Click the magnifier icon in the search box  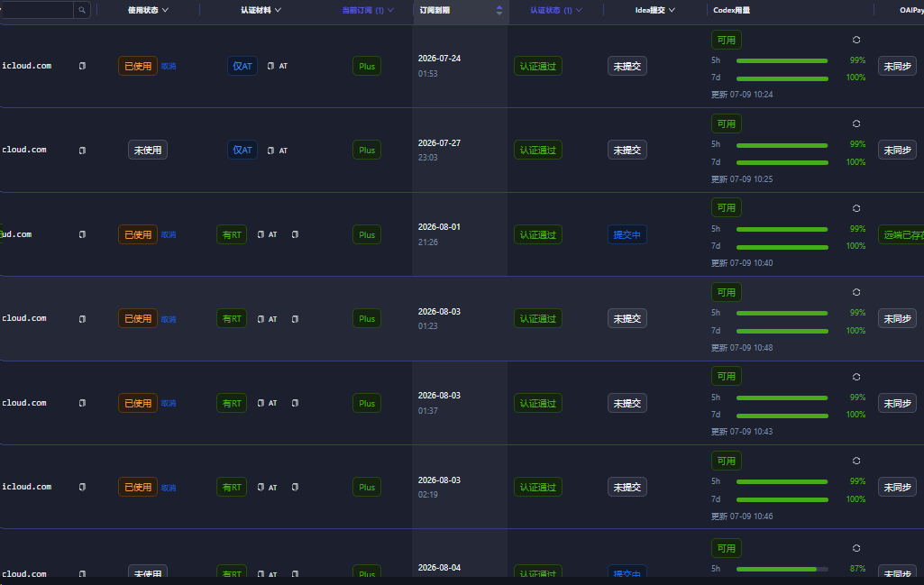coord(82,10)
